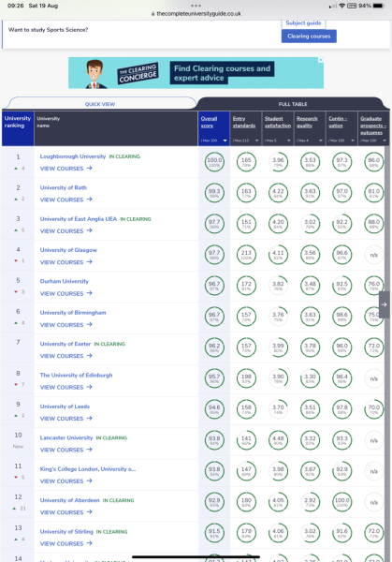Click the Clearing courses button

pyautogui.click(x=309, y=37)
